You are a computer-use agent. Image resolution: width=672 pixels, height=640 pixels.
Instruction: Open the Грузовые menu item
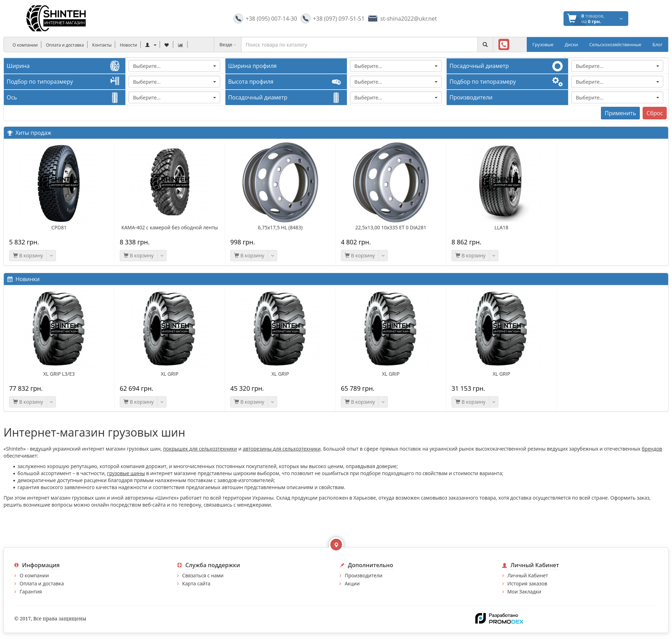point(542,45)
